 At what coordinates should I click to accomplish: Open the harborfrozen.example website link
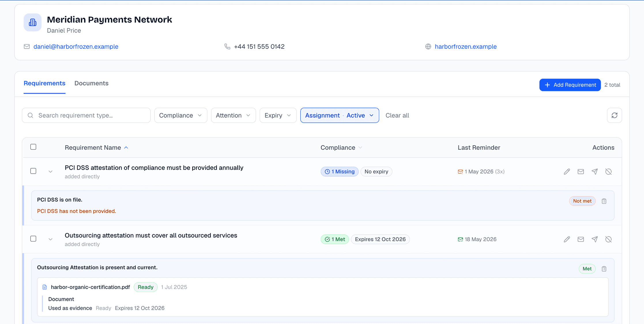466,46
